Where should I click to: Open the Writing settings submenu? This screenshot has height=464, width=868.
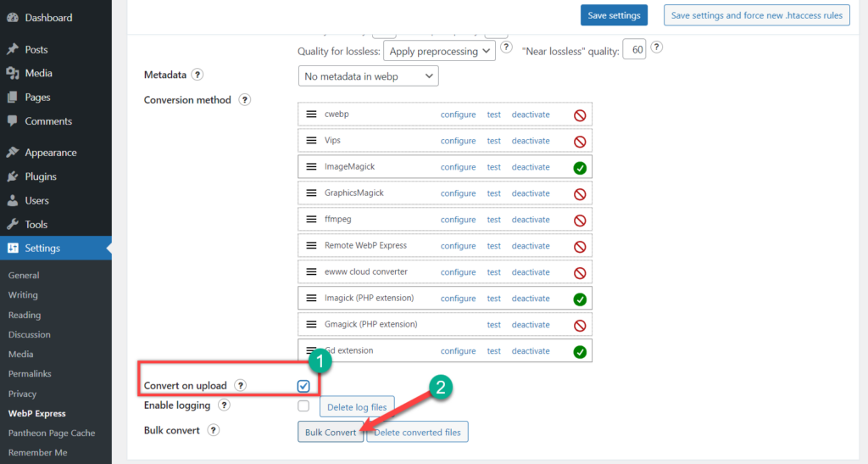coord(23,295)
